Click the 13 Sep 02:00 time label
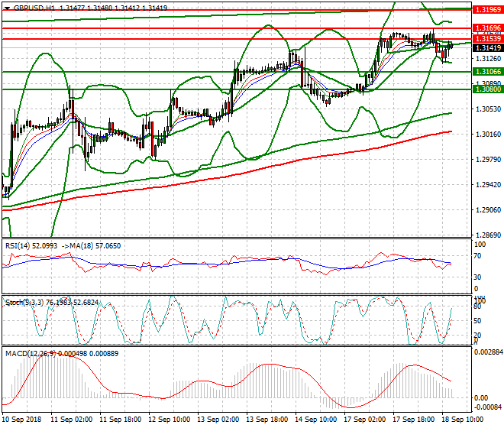The height and width of the screenshot is (428, 504). click(218, 420)
